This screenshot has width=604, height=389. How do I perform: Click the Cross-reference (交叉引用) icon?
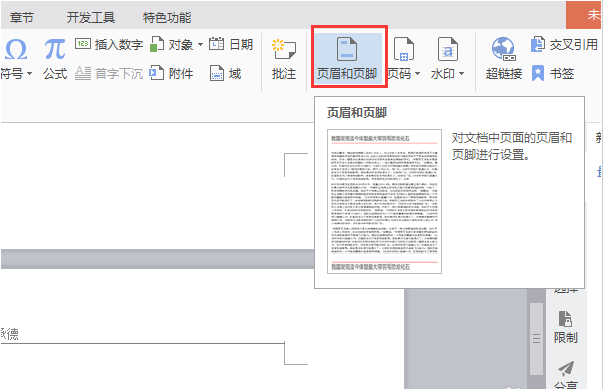click(538, 44)
